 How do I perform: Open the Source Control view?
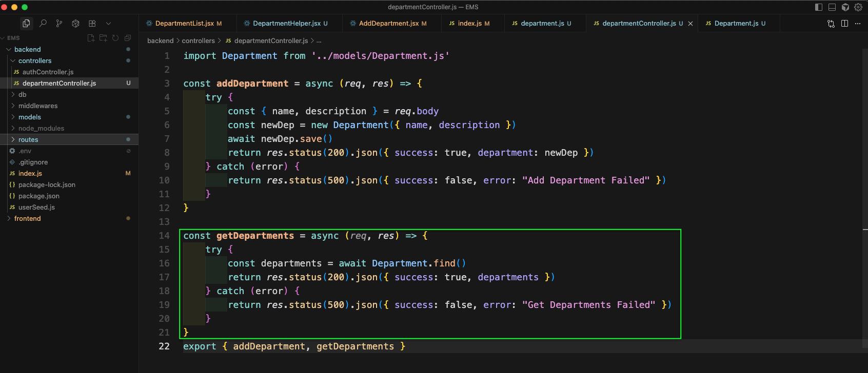coord(59,24)
